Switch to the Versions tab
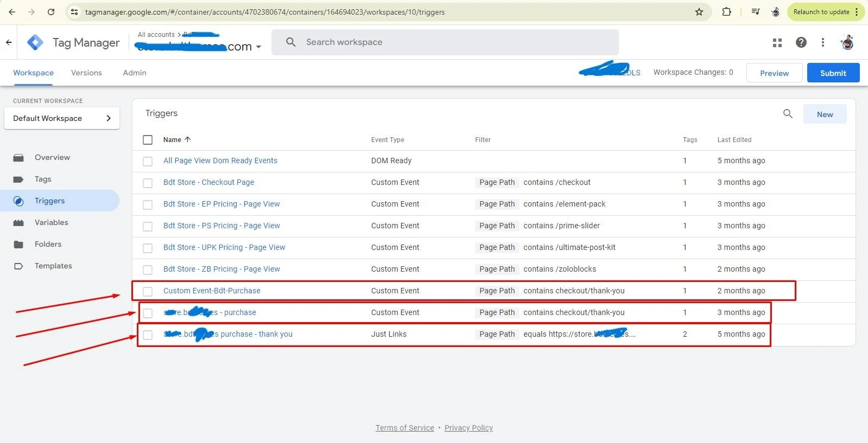868x443 pixels. coord(86,73)
